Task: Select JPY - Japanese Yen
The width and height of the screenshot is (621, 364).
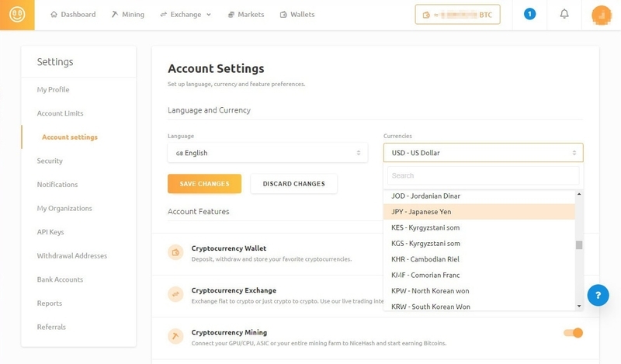Action: coord(479,212)
